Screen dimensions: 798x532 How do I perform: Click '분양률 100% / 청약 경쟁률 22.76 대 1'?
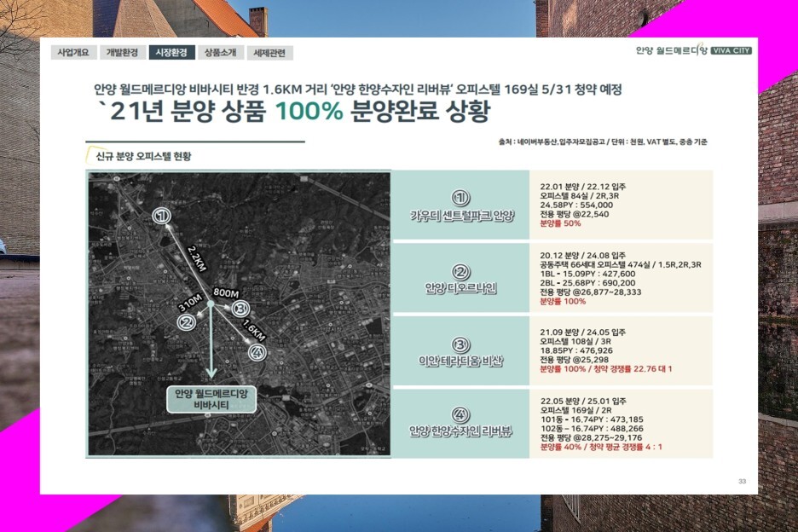pyautogui.click(x=606, y=368)
